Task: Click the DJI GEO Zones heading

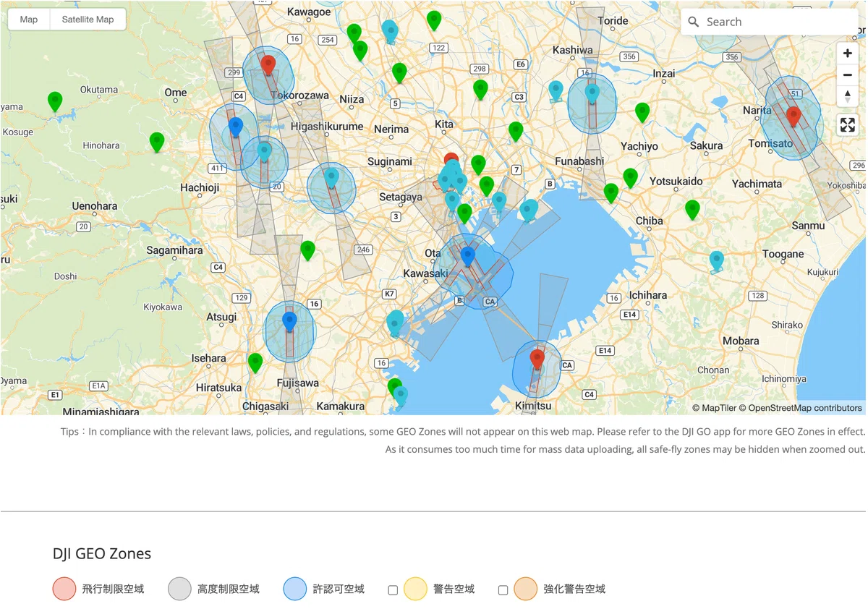Action: (x=102, y=554)
